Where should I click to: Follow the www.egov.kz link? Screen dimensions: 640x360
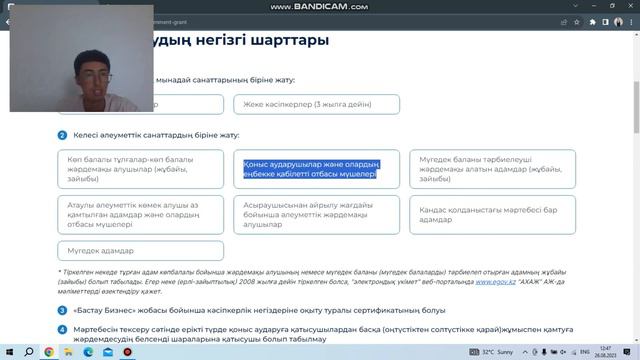pos(496,282)
